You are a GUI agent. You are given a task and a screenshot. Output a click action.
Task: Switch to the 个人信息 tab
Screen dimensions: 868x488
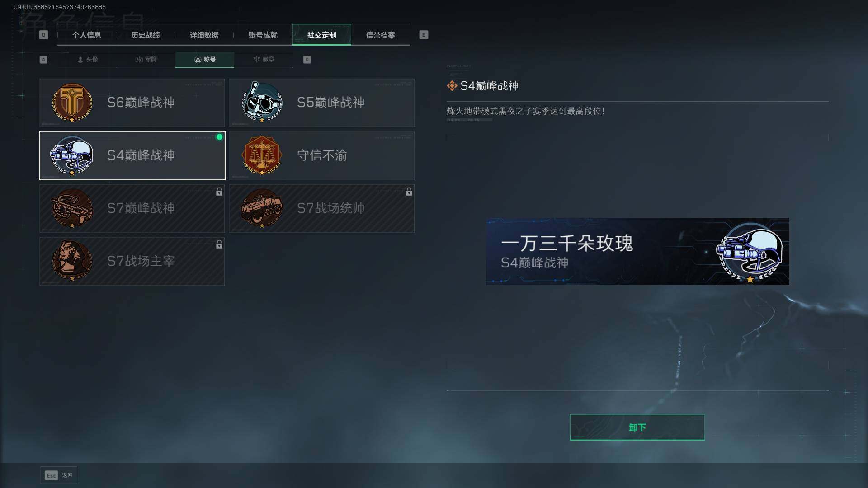click(x=87, y=35)
